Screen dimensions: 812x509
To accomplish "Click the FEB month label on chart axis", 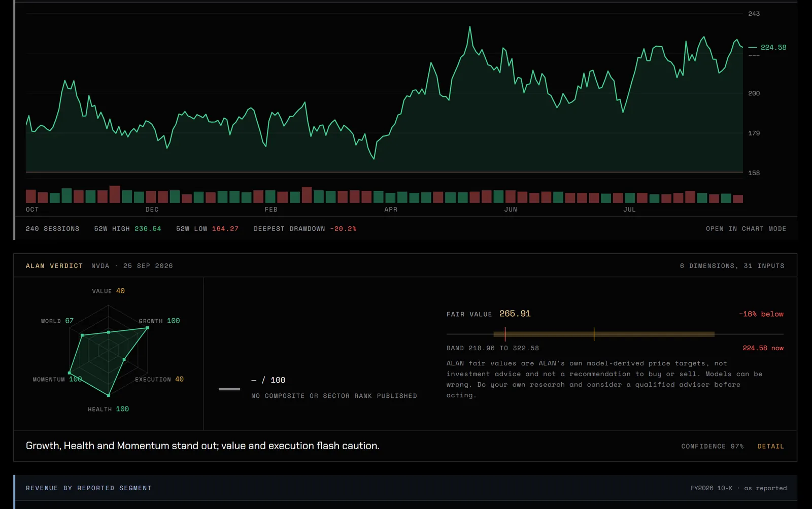I will 271,210.
